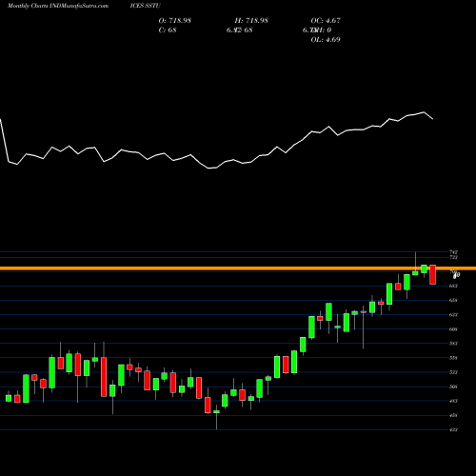Click the 722 price axis label
476x476 pixels.
pyautogui.click(x=454, y=257)
